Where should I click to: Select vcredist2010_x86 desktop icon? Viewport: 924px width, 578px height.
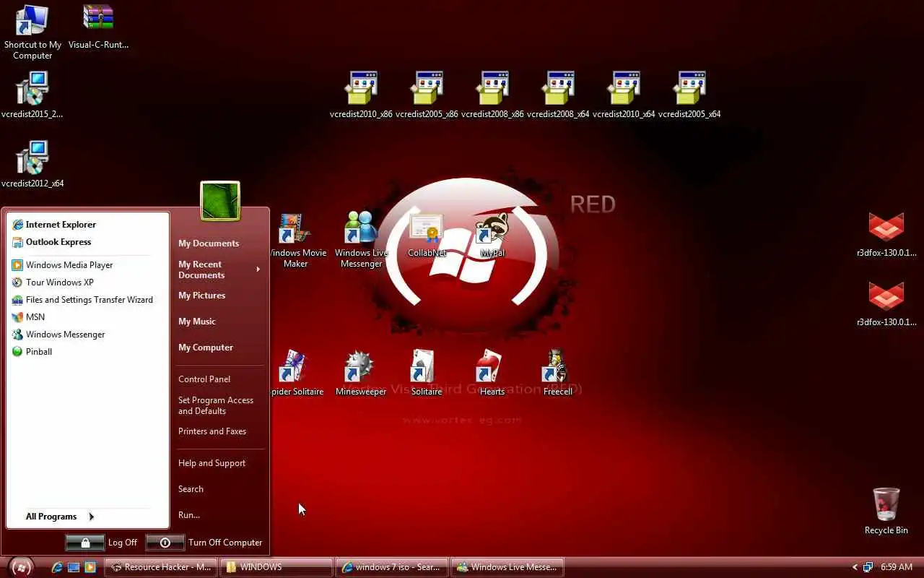pyautogui.click(x=361, y=95)
